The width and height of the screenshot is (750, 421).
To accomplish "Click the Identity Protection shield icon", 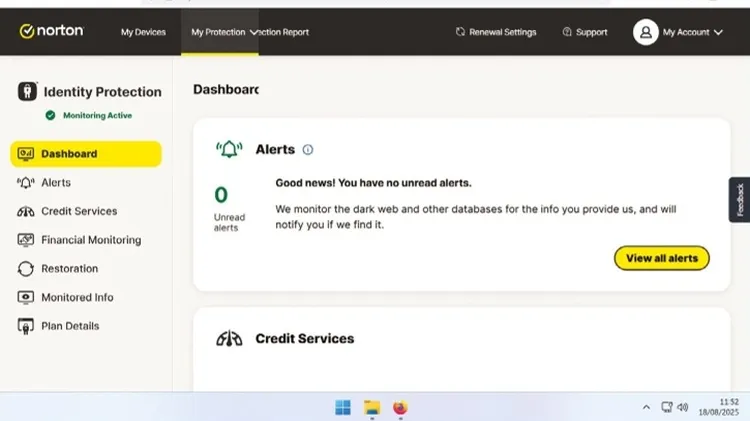I will coord(27,91).
